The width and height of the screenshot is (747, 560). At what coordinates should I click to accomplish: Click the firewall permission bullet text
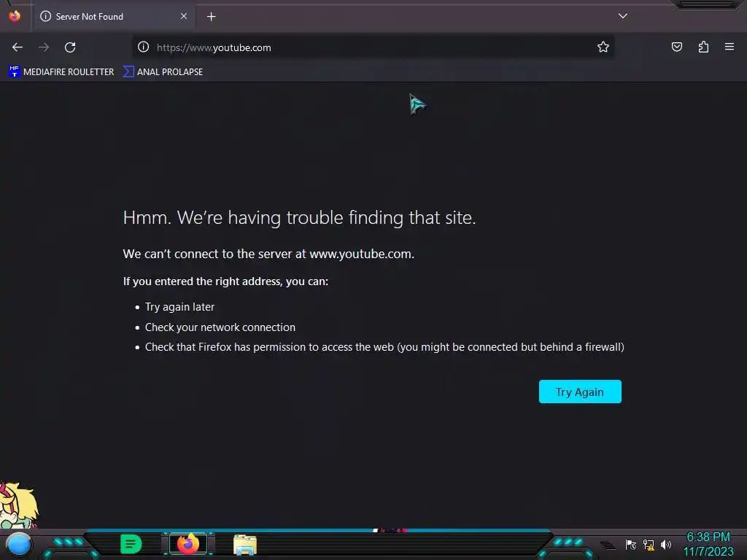coord(384,347)
